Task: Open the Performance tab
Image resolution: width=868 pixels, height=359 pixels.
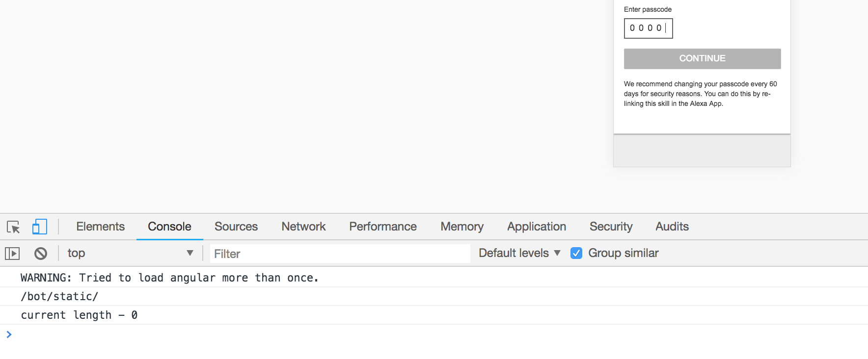Action: (x=382, y=227)
